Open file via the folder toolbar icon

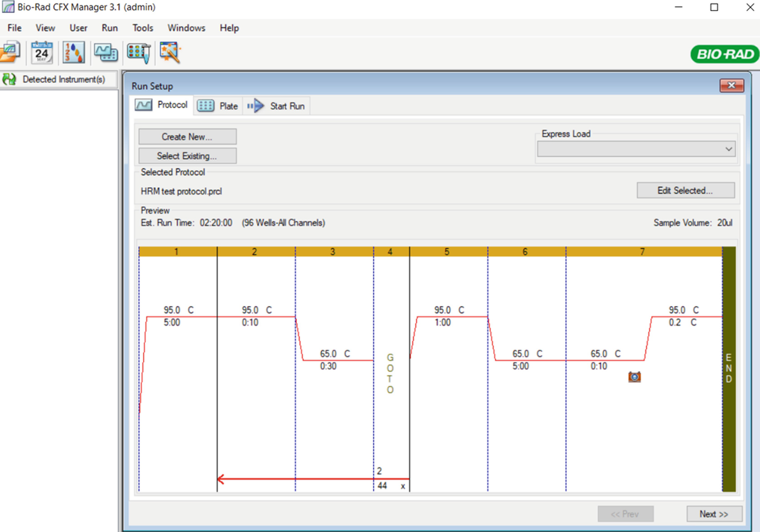[x=10, y=52]
